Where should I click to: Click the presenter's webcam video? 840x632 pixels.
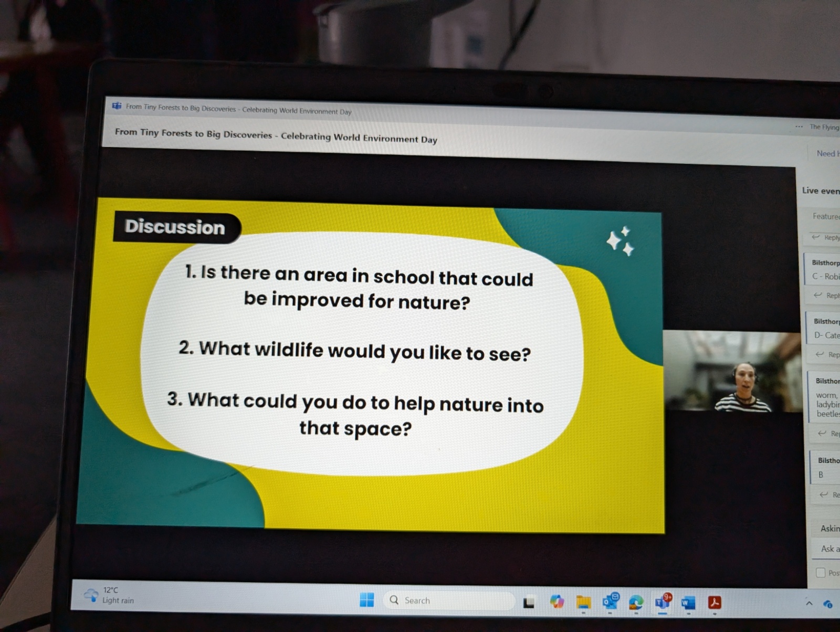(732, 371)
